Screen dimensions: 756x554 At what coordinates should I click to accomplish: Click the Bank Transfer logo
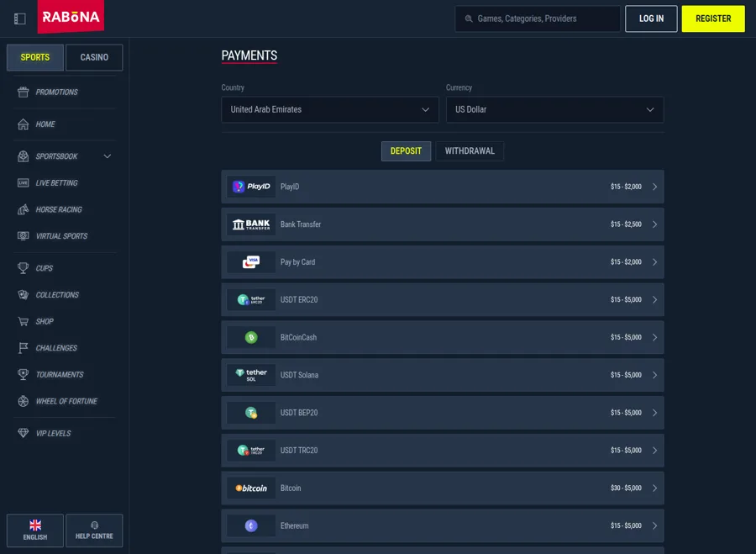251,224
